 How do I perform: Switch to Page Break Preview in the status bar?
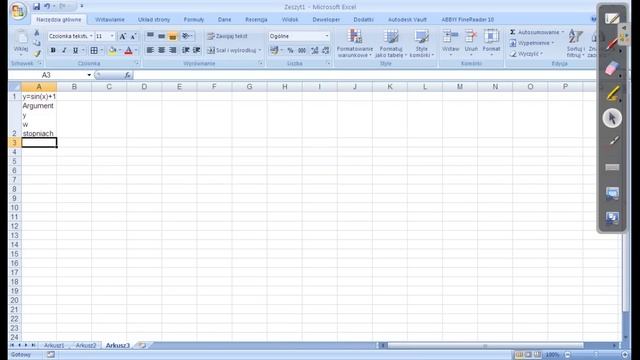pos(538,355)
